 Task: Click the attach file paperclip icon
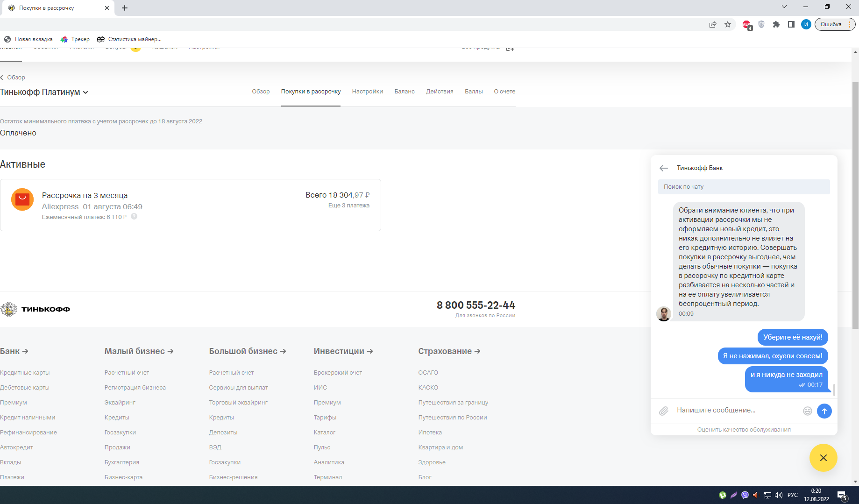(x=664, y=411)
